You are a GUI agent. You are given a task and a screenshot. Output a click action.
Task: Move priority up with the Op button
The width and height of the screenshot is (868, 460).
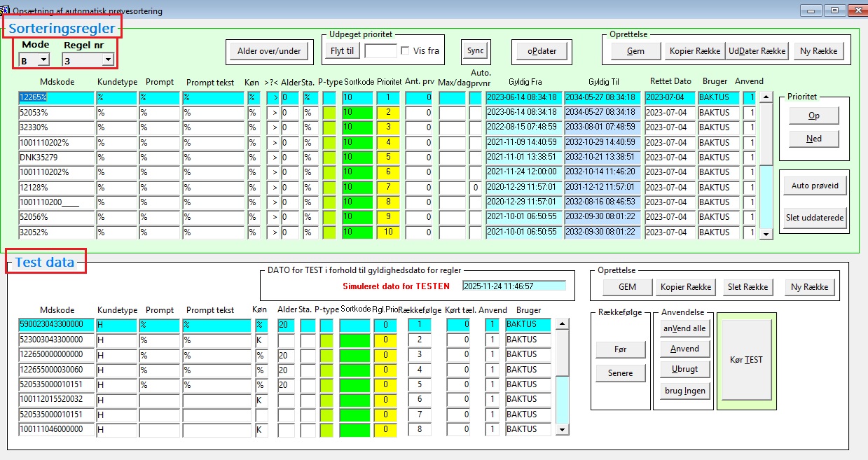813,116
